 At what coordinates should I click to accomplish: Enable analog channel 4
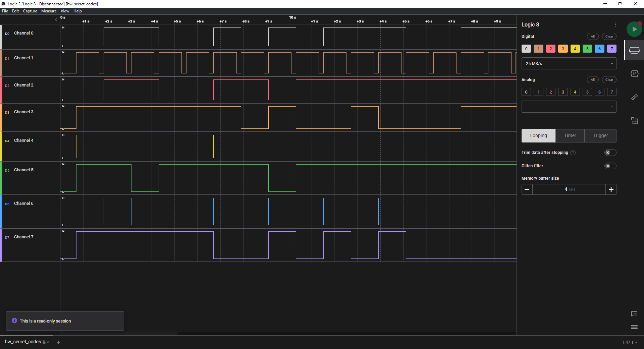click(x=575, y=92)
